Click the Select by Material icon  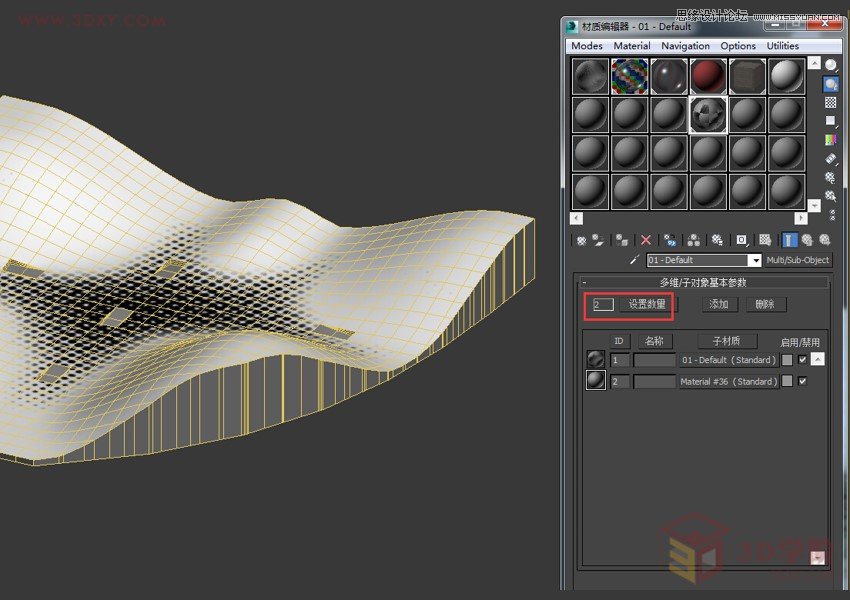pyautogui.click(x=830, y=196)
